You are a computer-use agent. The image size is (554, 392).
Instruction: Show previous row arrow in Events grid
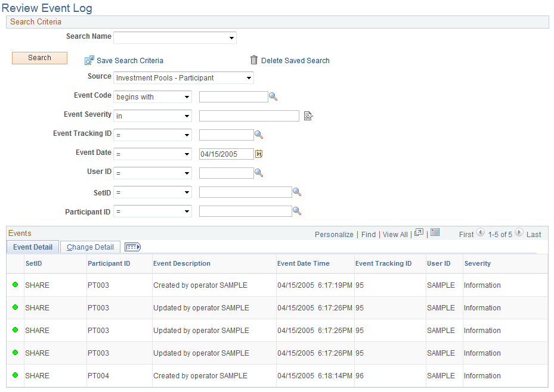tap(481, 232)
